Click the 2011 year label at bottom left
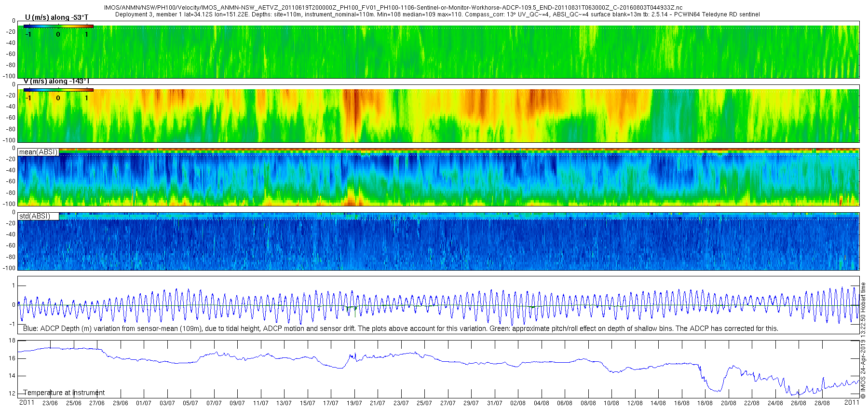 click(x=27, y=402)
